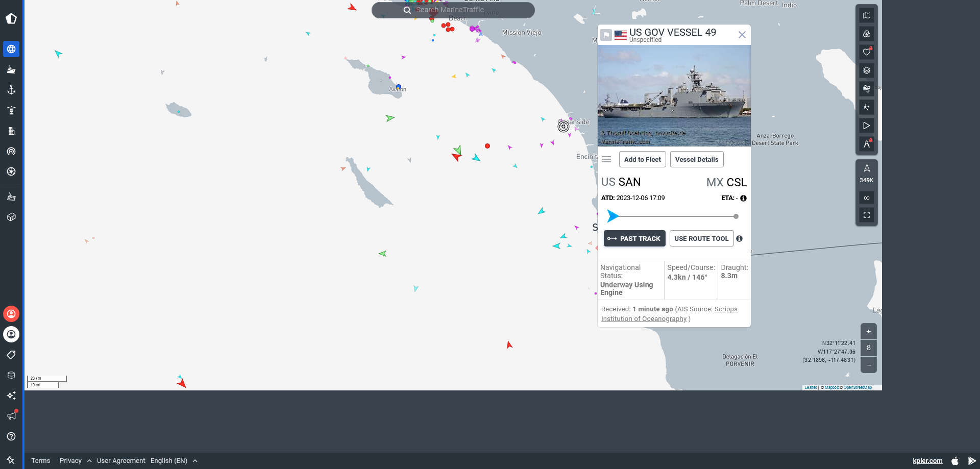Open the AIS stations signal icon

pos(11,151)
